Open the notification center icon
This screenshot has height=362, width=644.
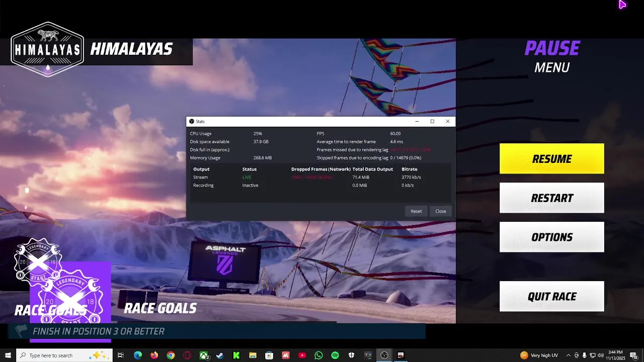[x=633, y=355]
